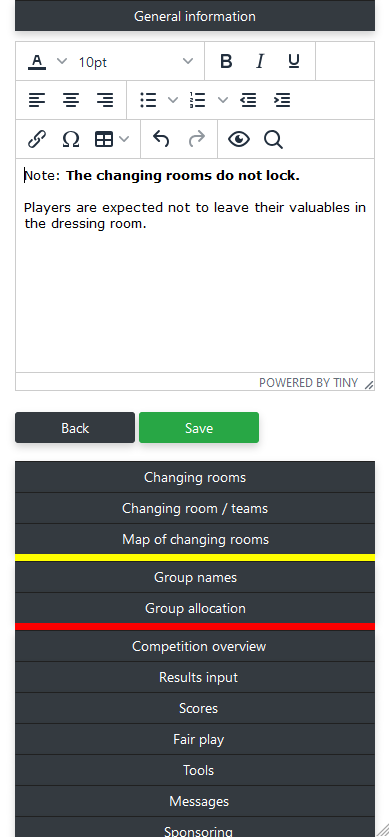Expand the 10pt font size dropdown
Image resolution: width=390 pixels, height=837 pixels.
point(136,61)
